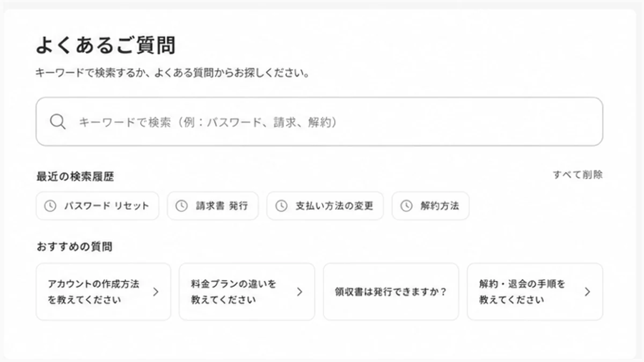
Task: Click clock icon beside パスワード リセット
Action: 50,206
